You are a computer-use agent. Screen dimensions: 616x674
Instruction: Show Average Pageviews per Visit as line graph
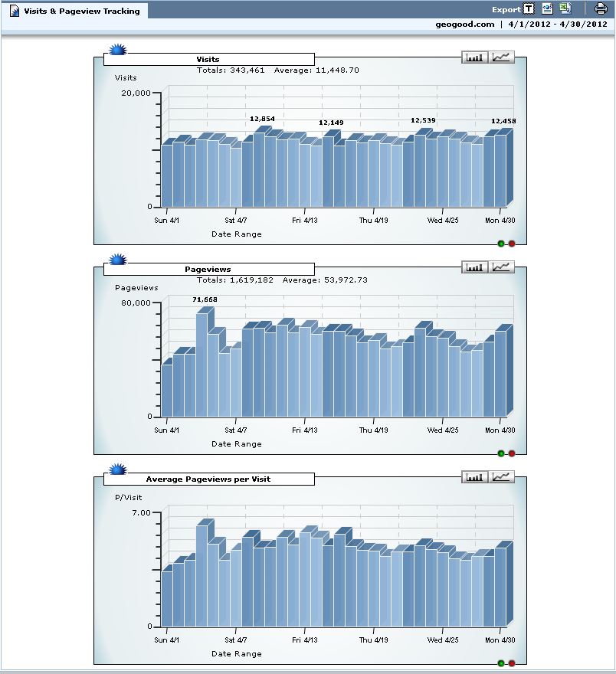(x=503, y=477)
